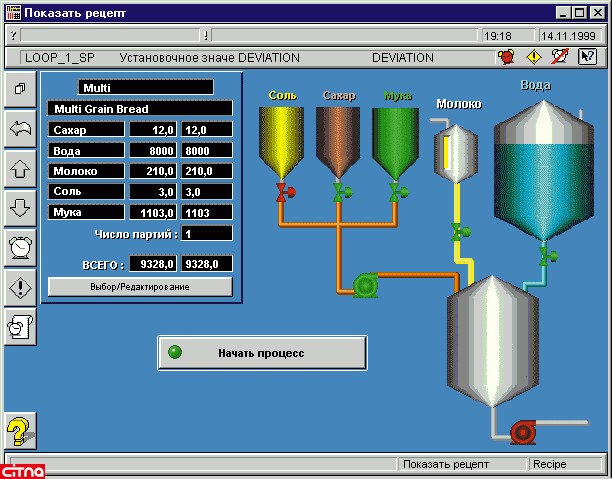This screenshot has width=612, height=479.
Task: Click Выбор/Редактирование button
Action: (x=140, y=287)
